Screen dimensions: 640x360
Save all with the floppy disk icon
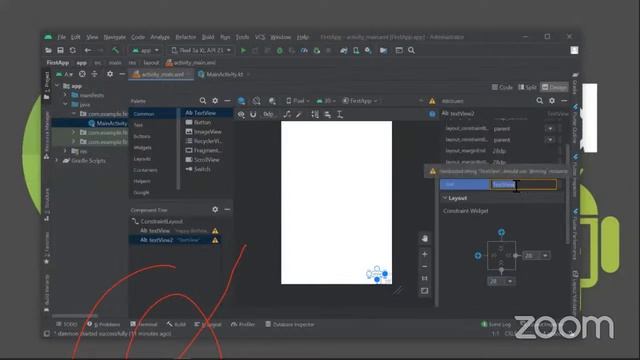coord(60,50)
